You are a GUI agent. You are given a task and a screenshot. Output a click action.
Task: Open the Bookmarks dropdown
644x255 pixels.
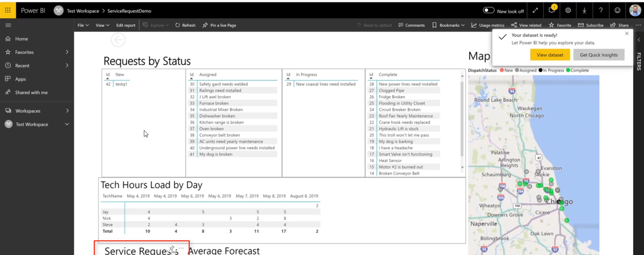[448, 25]
